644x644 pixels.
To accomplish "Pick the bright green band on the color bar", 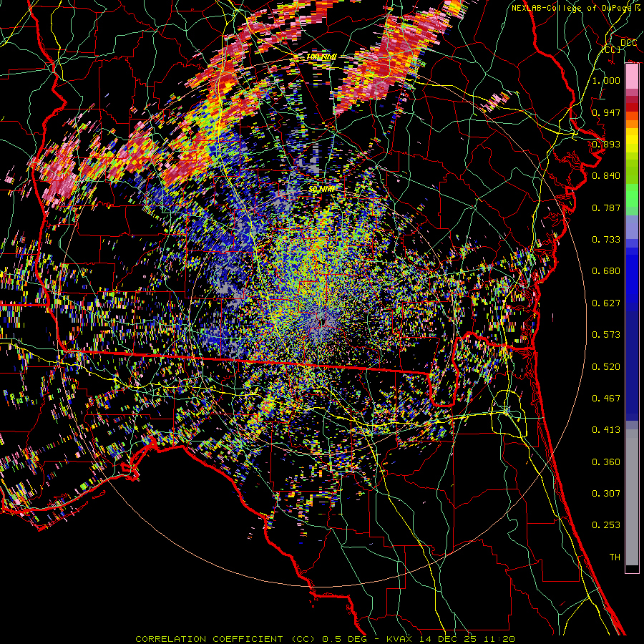I will (632, 195).
